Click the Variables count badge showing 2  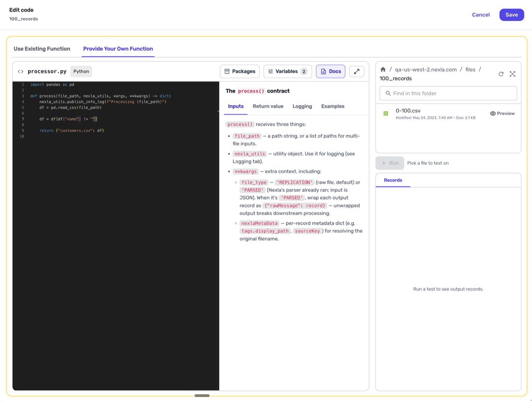304,72
